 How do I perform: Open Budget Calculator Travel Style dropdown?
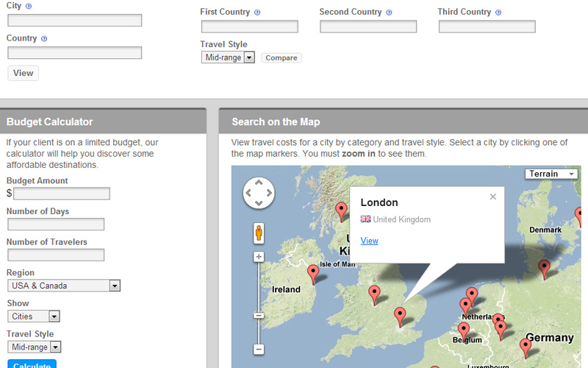[x=34, y=347]
